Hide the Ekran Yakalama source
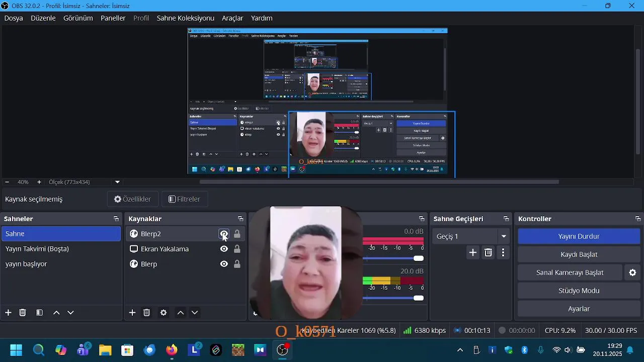 click(x=224, y=249)
